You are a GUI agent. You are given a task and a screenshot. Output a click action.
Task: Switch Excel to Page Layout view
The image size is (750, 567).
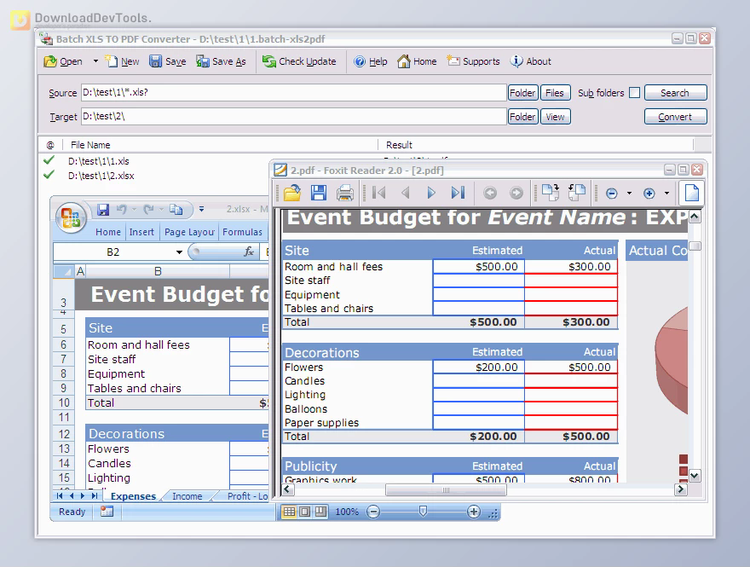(305, 511)
